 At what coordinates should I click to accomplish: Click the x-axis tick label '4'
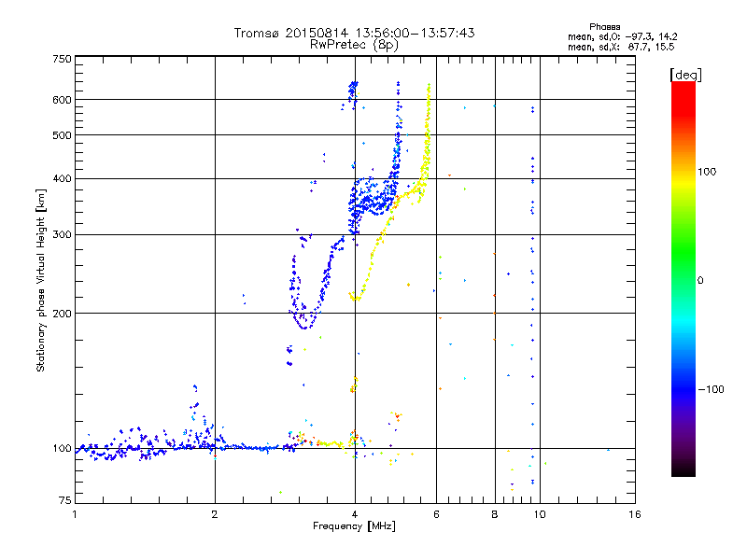coord(355,514)
